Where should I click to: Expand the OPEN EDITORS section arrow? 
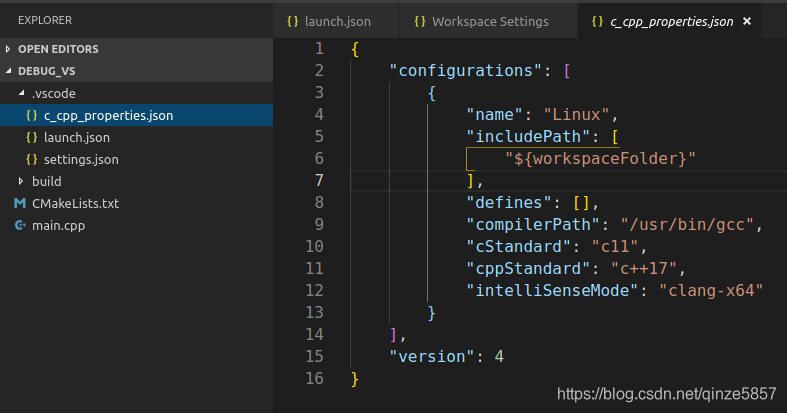(8, 49)
